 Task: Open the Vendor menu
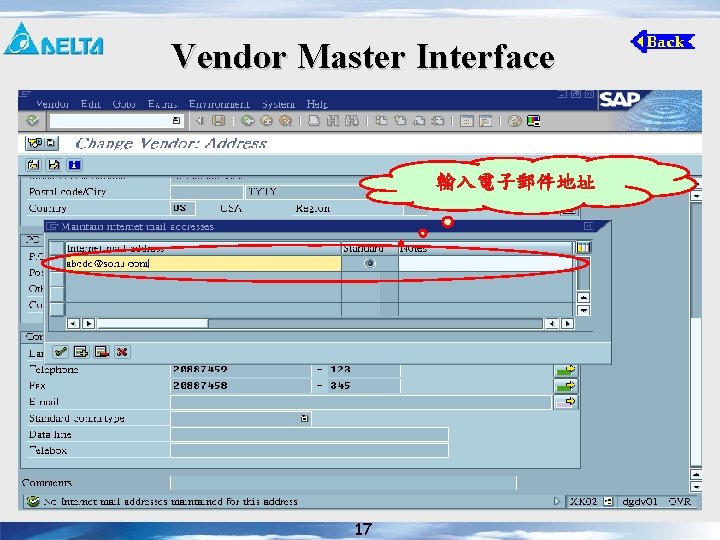pyautogui.click(x=52, y=104)
